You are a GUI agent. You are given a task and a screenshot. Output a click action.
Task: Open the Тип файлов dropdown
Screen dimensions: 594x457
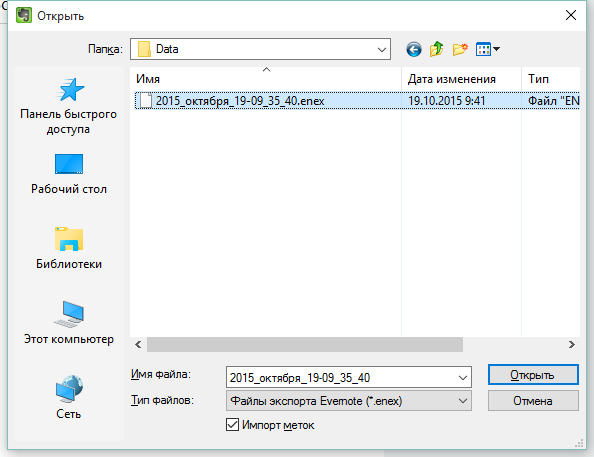pos(349,401)
